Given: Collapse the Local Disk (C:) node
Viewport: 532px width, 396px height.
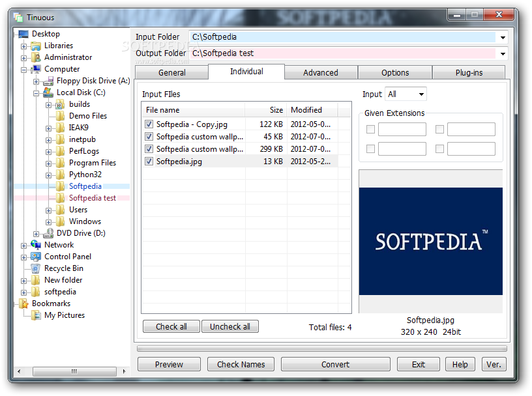Looking at the screenshot, I should (x=36, y=93).
